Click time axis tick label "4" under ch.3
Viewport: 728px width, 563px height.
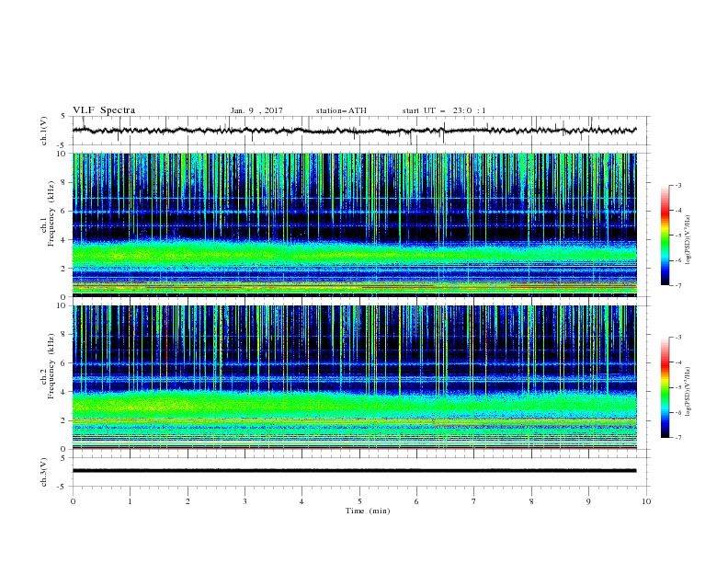302,501
